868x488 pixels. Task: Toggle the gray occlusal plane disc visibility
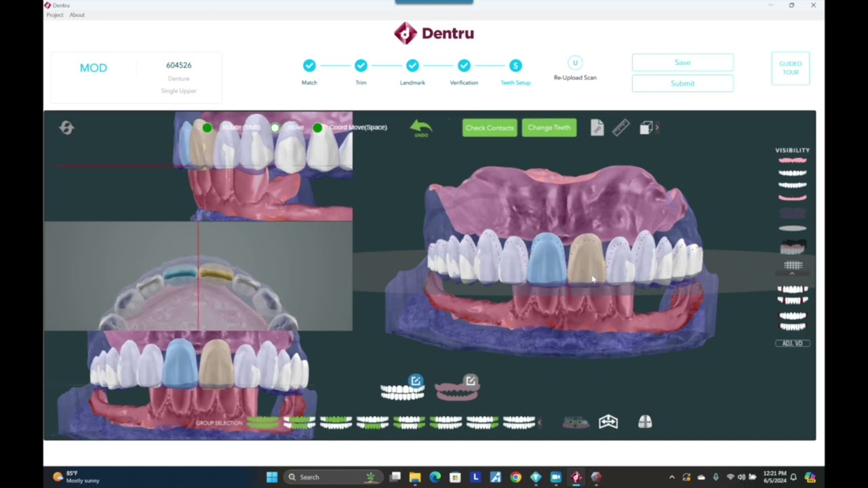792,228
